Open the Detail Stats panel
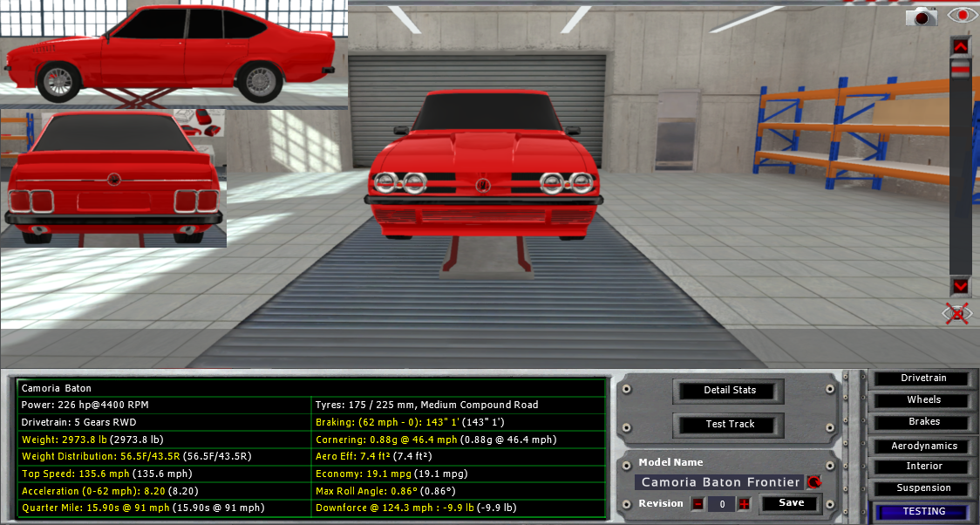This screenshot has height=525, width=980. point(730,391)
